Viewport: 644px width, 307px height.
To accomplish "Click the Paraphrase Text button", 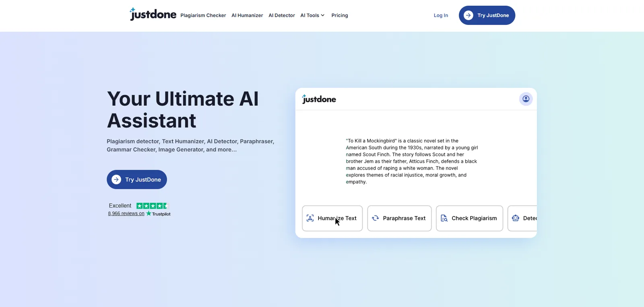I will [x=399, y=218].
